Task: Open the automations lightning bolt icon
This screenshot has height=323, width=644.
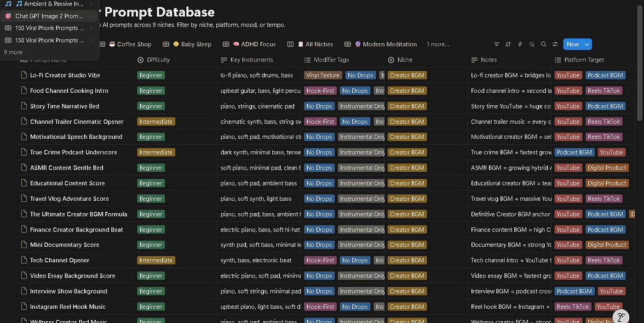Action: (520, 44)
